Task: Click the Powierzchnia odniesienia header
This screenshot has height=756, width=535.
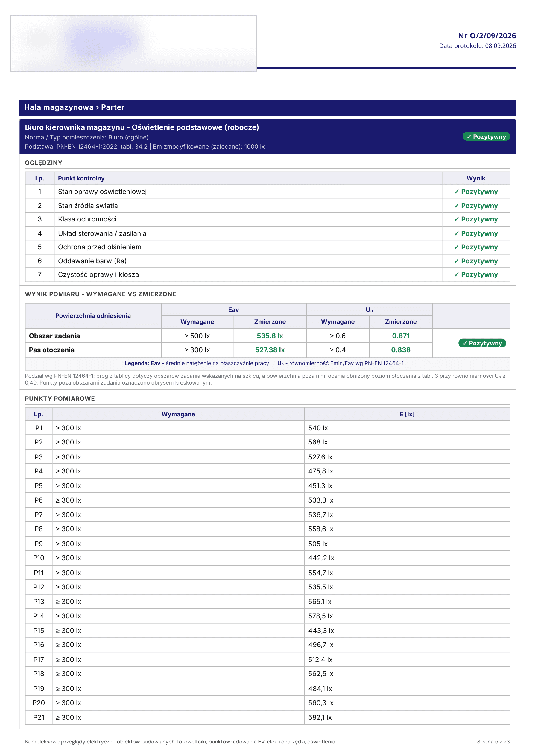Action: click(x=93, y=315)
